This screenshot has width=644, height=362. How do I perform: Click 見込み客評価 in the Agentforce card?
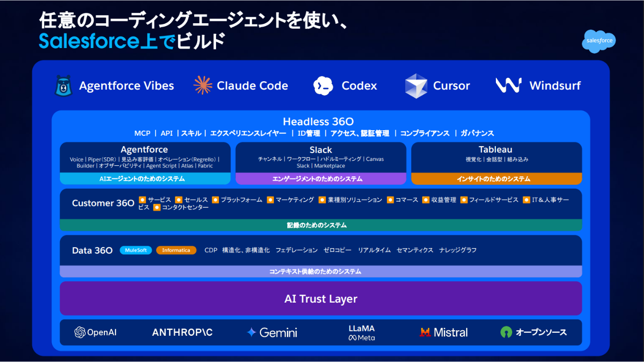pyautogui.click(x=137, y=159)
